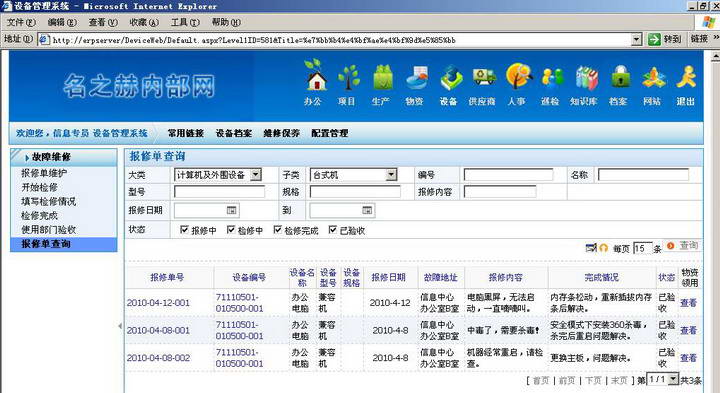Switch to 维修保养 tab
The image size is (720, 393).
point(281,133)
